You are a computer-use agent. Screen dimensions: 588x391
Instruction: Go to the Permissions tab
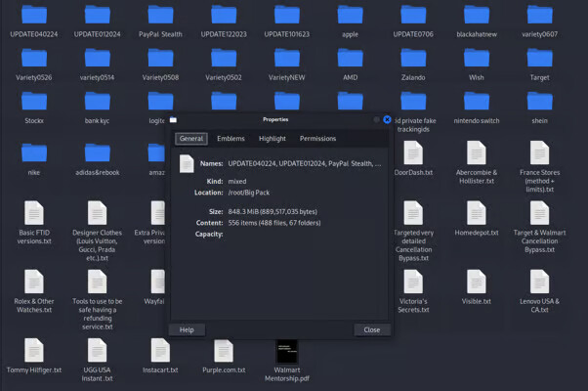[x=317, y=139]
